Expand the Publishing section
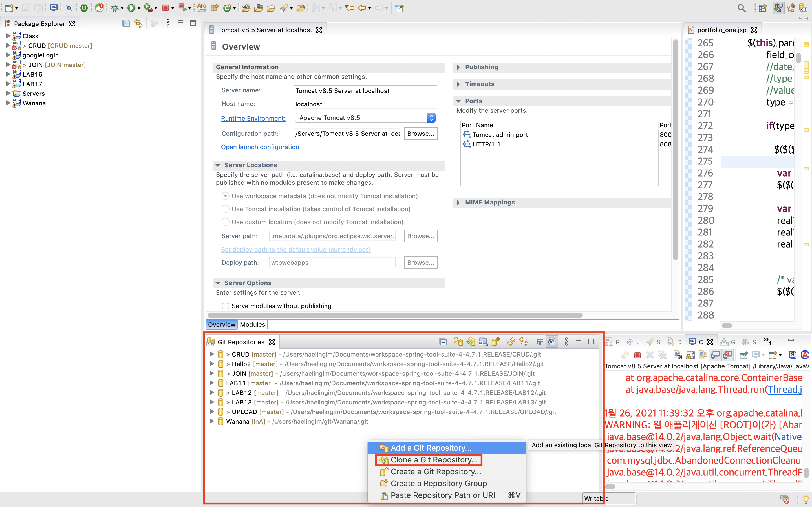Image resolution: width=812 pixels, height=507 pixels. 458,67
